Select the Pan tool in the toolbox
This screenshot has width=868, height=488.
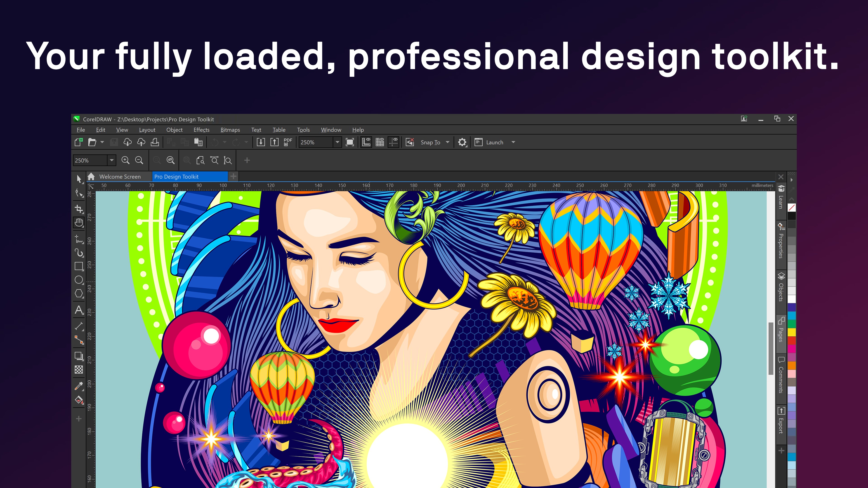point(79,222)
